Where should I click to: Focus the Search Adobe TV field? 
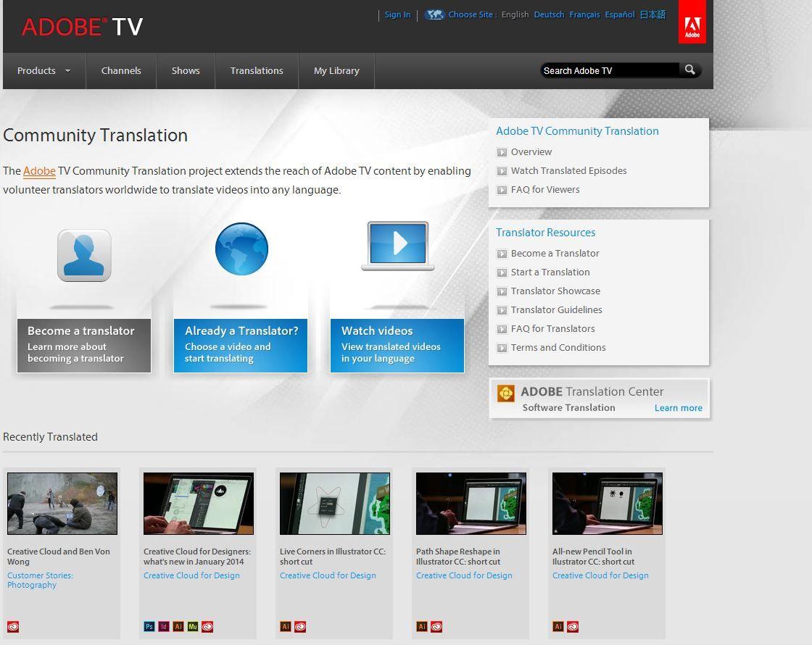click(609, 70)
